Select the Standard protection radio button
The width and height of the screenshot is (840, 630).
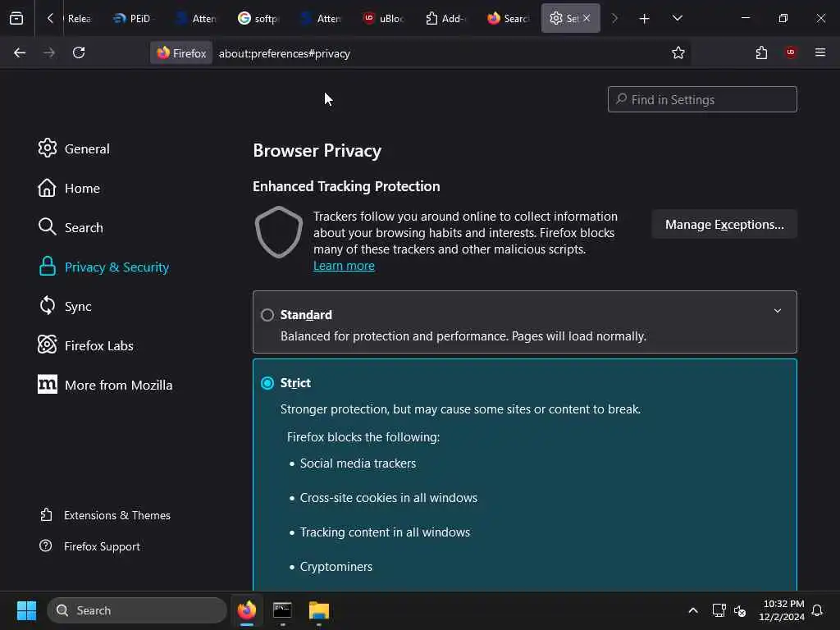(267, 315)
